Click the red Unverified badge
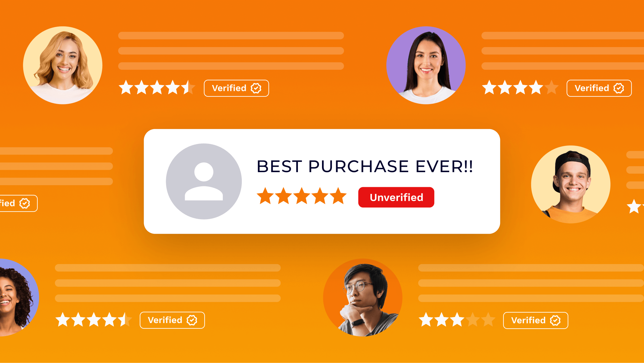Image resolution: width=644 pixels, height=363 pixels. tap(396, 197)
